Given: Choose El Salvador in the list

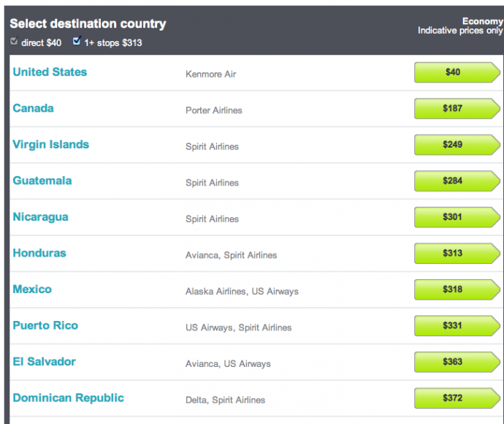Looking at the screenshot, I should (44, 362).
